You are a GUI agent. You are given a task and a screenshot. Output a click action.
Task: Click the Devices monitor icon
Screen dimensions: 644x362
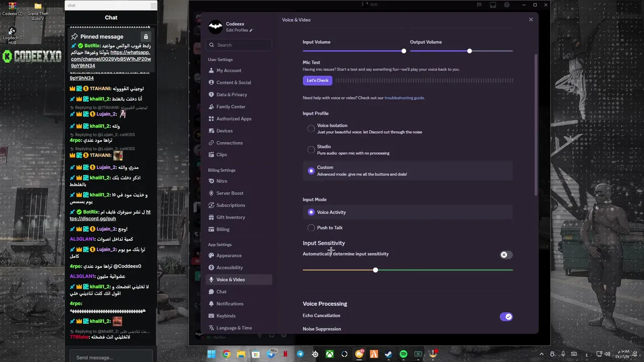(x=211, y=131)
